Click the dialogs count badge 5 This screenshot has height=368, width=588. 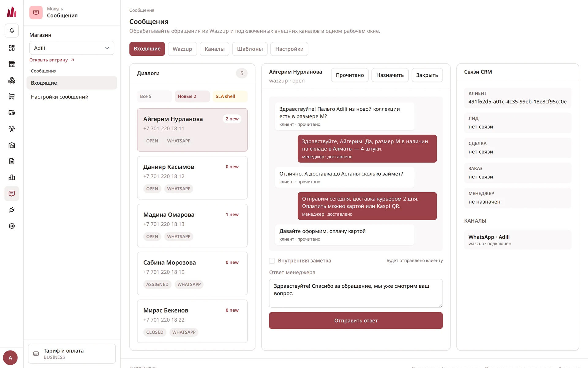[x=242, y=73]
